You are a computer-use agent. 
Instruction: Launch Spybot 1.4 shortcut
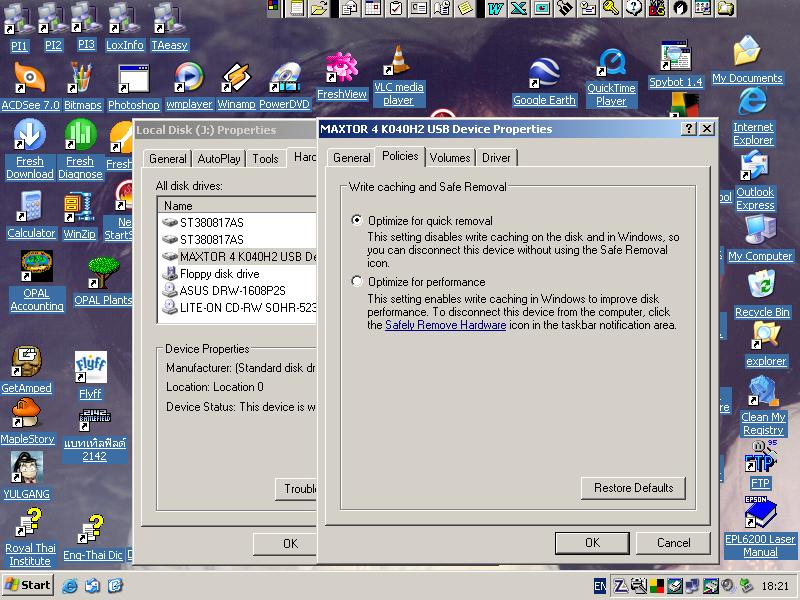click(675, 60)
